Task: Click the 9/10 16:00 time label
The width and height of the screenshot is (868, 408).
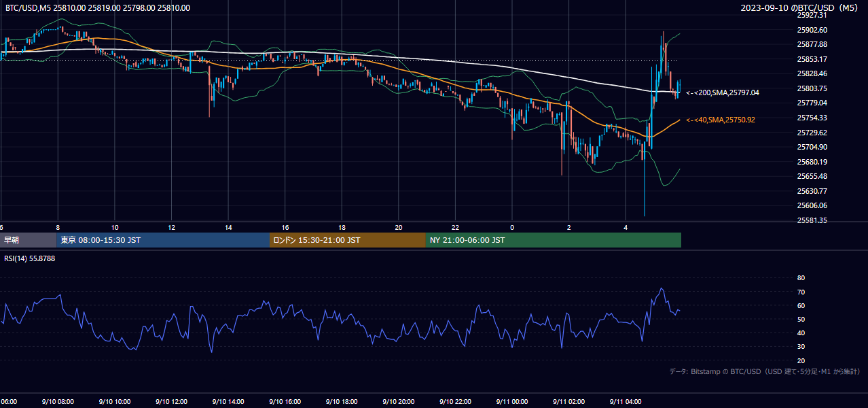Action: [285, 402]
